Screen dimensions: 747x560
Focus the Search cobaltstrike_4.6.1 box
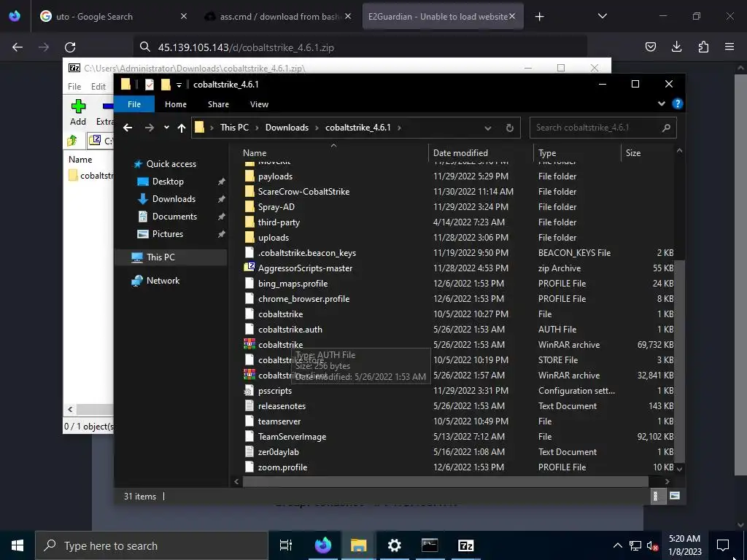pos(603,128)
